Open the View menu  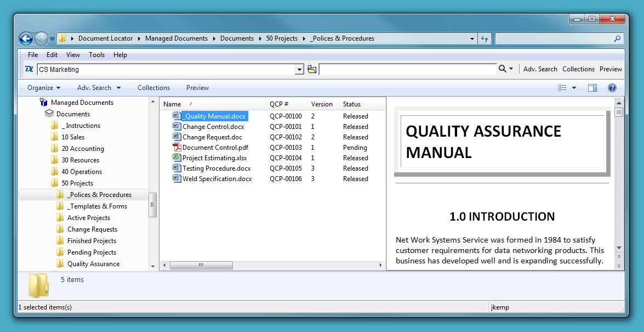pos(73,55)
